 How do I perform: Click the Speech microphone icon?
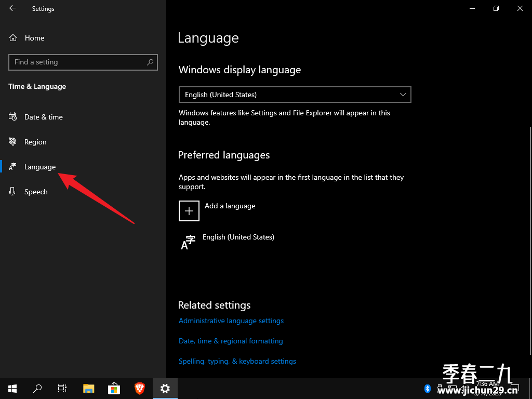(x=12, y=191)
